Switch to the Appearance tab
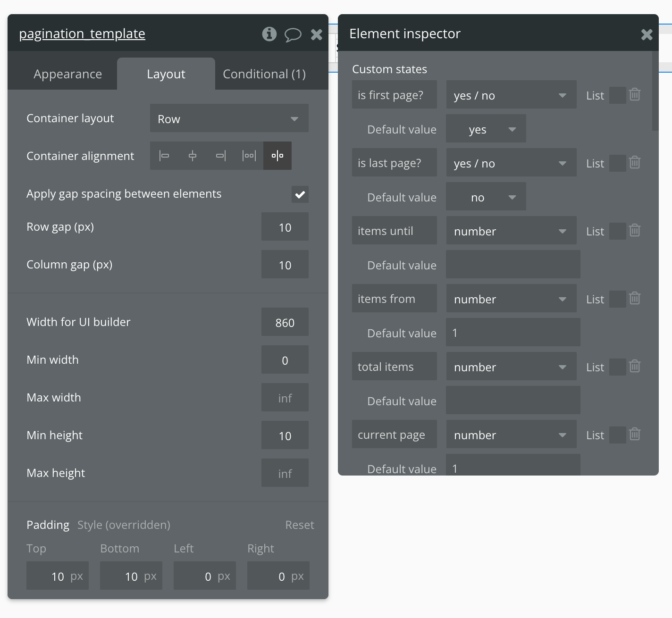The height and width of the screenshot is (618, 672). click(x=67, y=74)
